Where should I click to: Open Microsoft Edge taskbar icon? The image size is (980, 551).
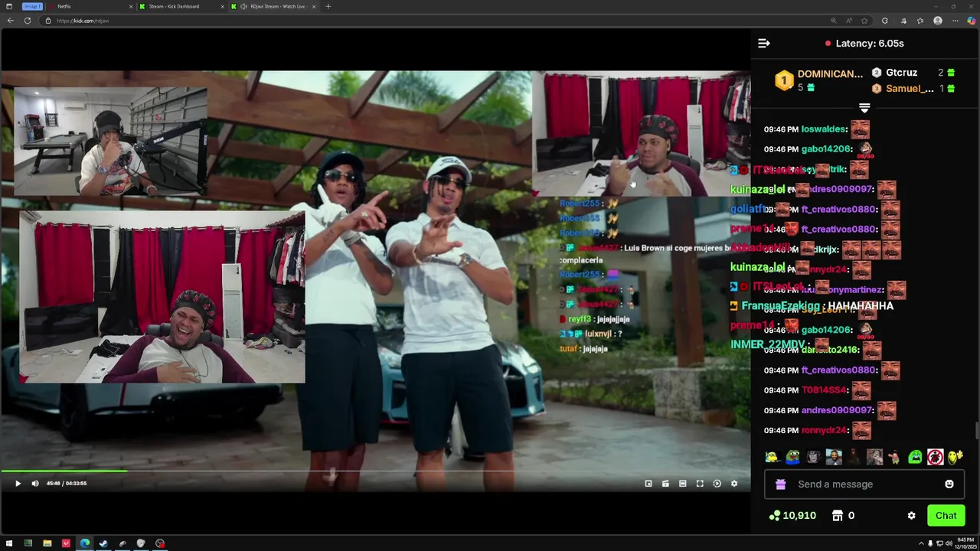[84, 543]
